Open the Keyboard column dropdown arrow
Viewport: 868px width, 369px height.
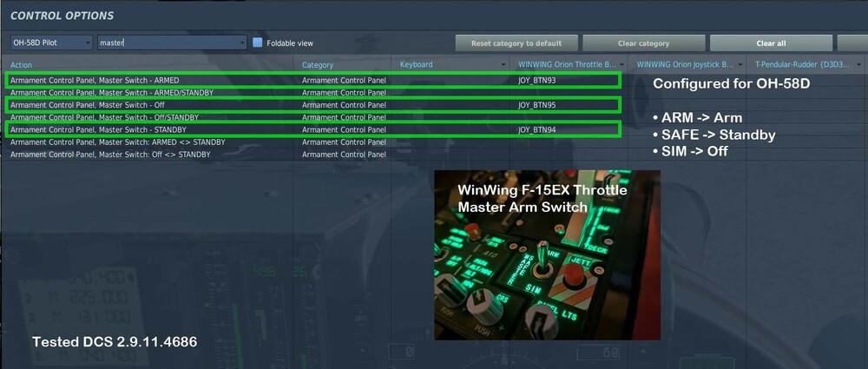click(x=503, y=65)
